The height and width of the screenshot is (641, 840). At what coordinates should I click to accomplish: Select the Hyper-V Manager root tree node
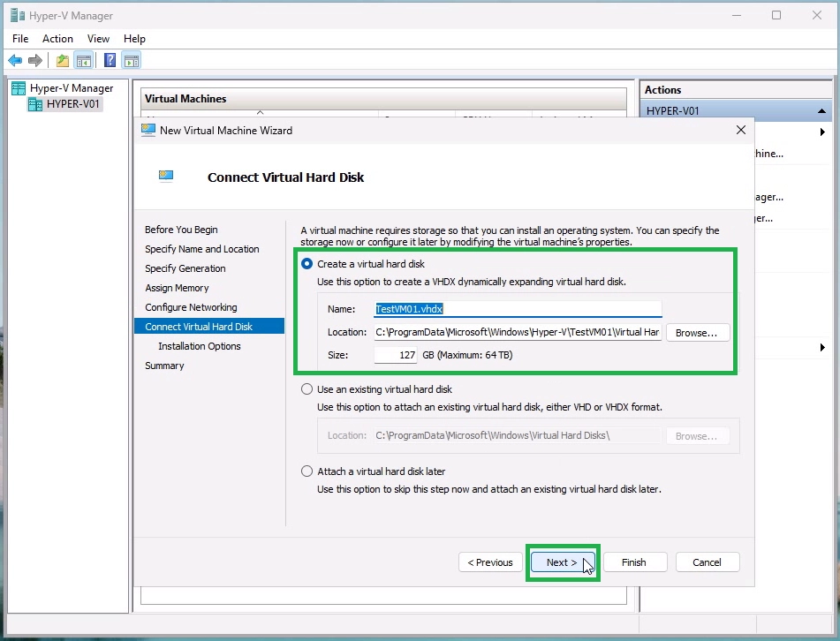click(x=71, y=88)
